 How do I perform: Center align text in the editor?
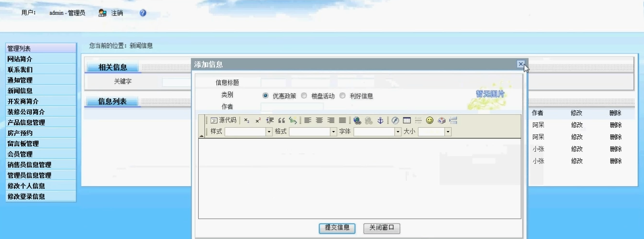[x=319, y=120]
